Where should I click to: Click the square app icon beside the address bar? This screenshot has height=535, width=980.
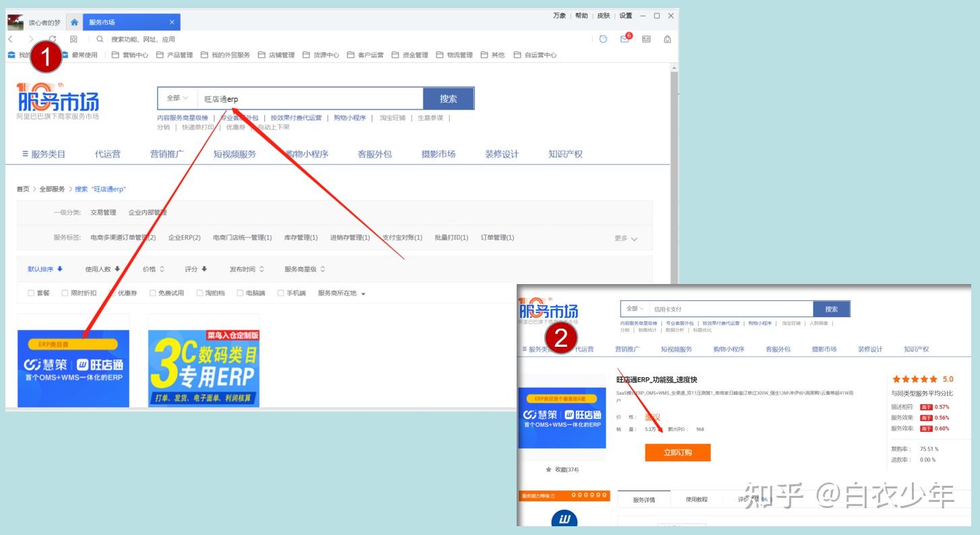point(74,39)
